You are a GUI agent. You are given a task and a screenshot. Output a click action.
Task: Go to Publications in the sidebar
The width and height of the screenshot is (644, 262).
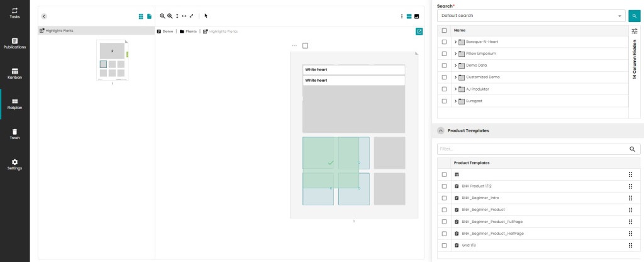tap(14, 43)
